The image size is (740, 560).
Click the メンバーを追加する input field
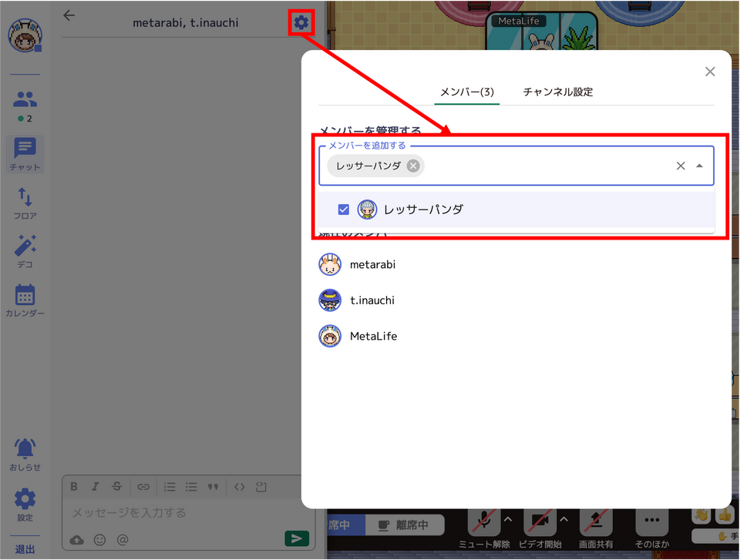[x=516, y=166]
